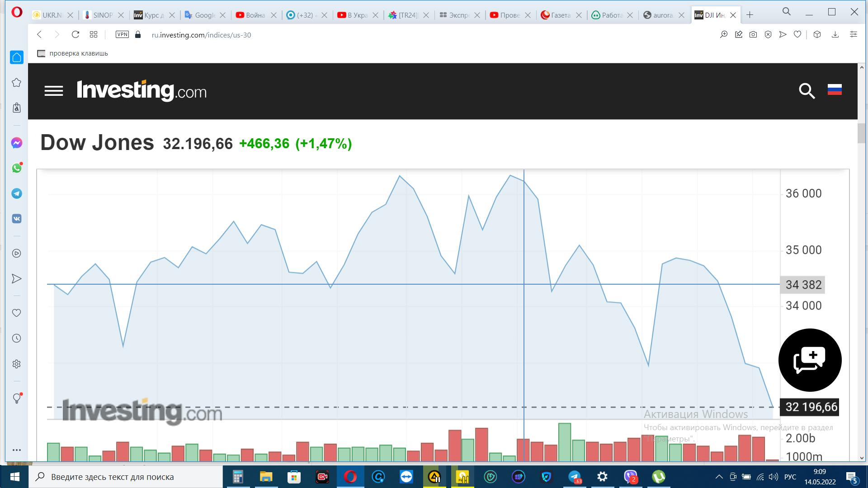Search open tabs with the magnifier

(x=787, y=12)
